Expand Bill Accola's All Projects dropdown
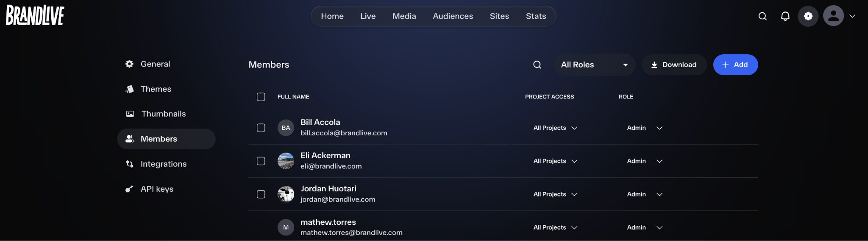Image resolution: width=868 pixels, height=241 pixels. (x=556, y=128)
